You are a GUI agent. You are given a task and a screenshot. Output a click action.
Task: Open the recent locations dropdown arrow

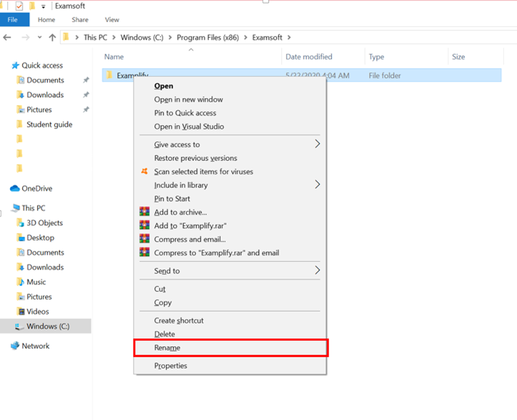[x=39, y=38]
